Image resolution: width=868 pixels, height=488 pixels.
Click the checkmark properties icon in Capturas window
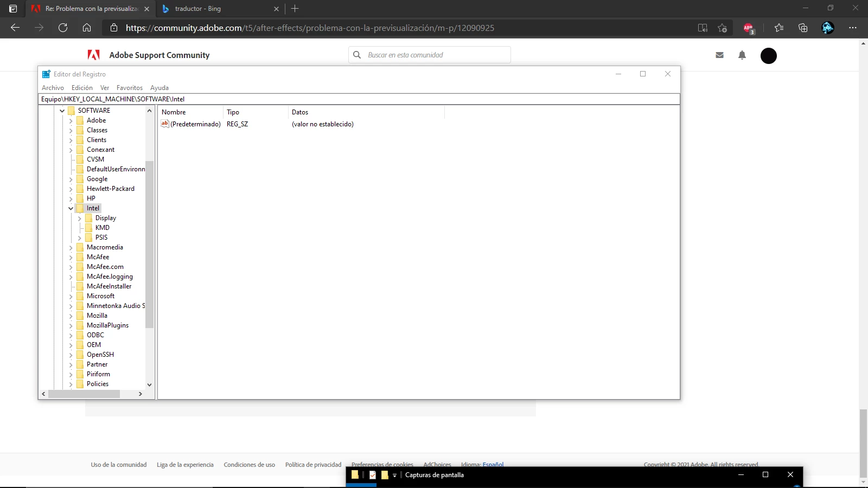click(373, 475)
